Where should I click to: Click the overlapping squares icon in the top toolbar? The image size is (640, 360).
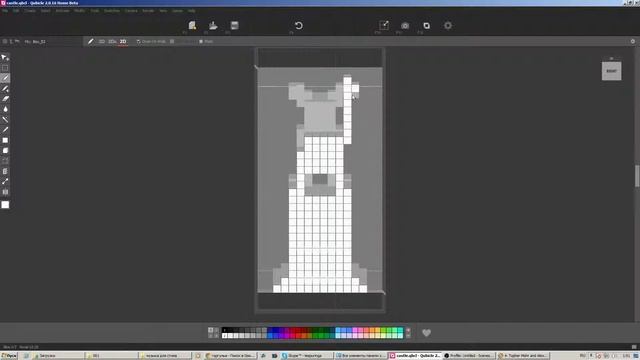tap(426, 25)
